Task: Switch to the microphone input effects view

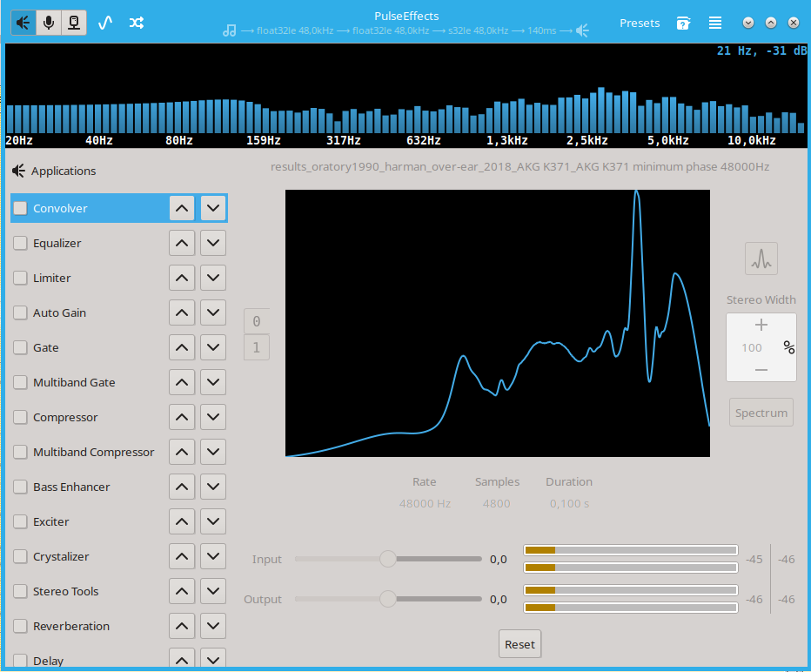Action: (49, 23)
